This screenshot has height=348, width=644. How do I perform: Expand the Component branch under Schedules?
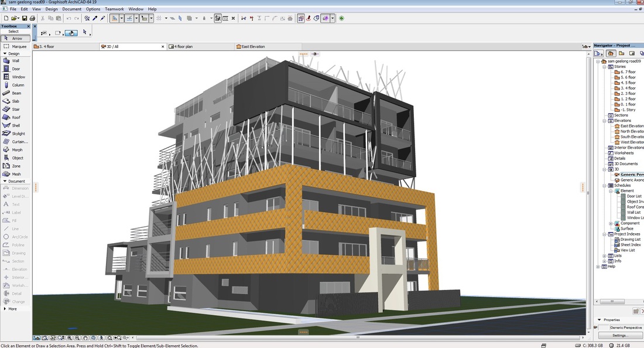[609, 223]
